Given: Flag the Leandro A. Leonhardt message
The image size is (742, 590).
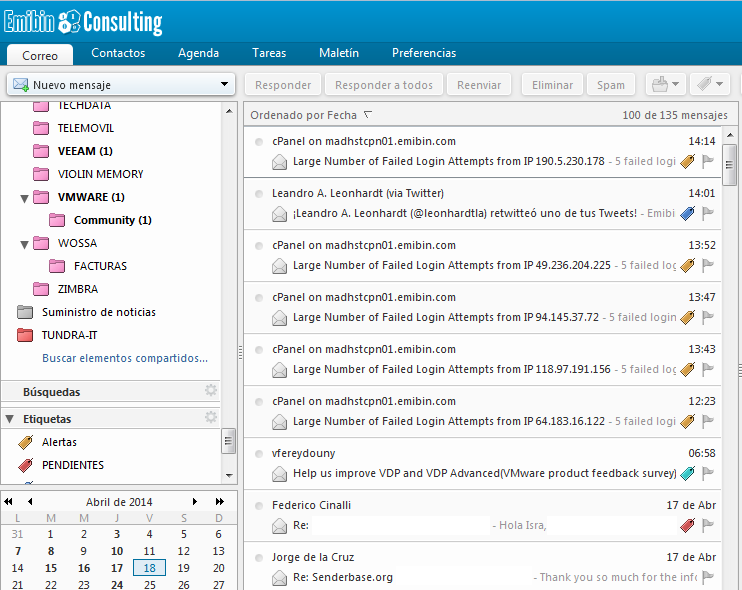Looking at the screenshot, I should click(708, 213).
